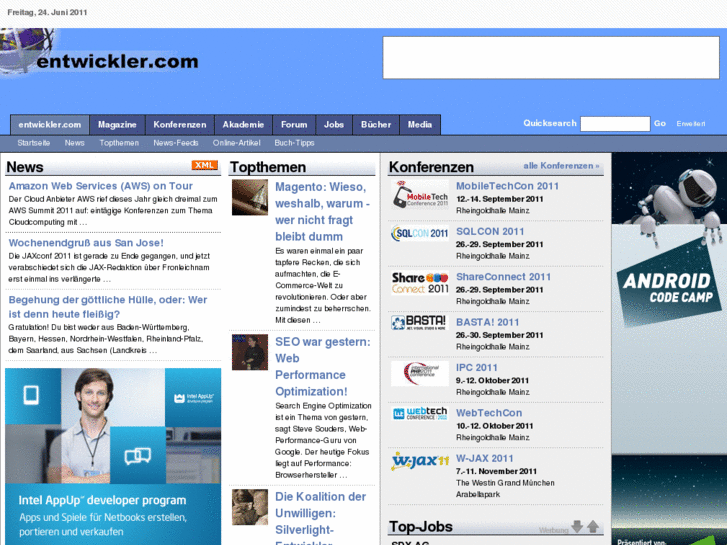
Task: Open the IPC 2011 conference logo
Action: pyautogui.click(x=420, y=373)
